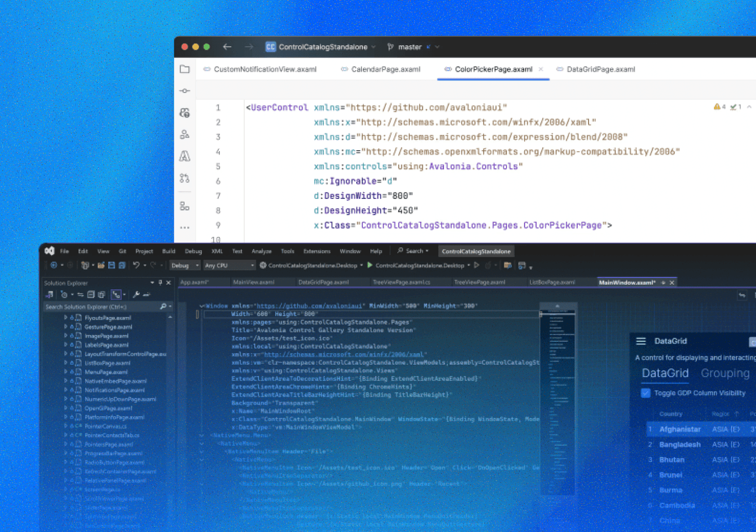
Task: Click the Country column header in DataGrid
Action: pos(671,414)
